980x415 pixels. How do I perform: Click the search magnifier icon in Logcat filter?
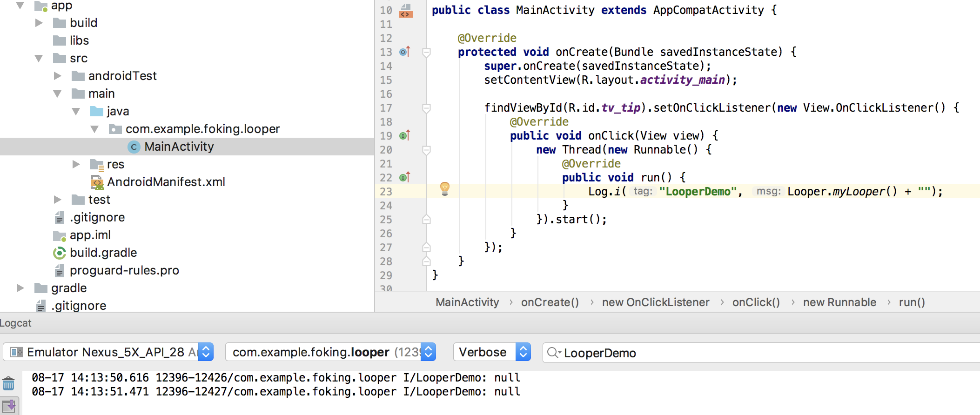(554, 353)
